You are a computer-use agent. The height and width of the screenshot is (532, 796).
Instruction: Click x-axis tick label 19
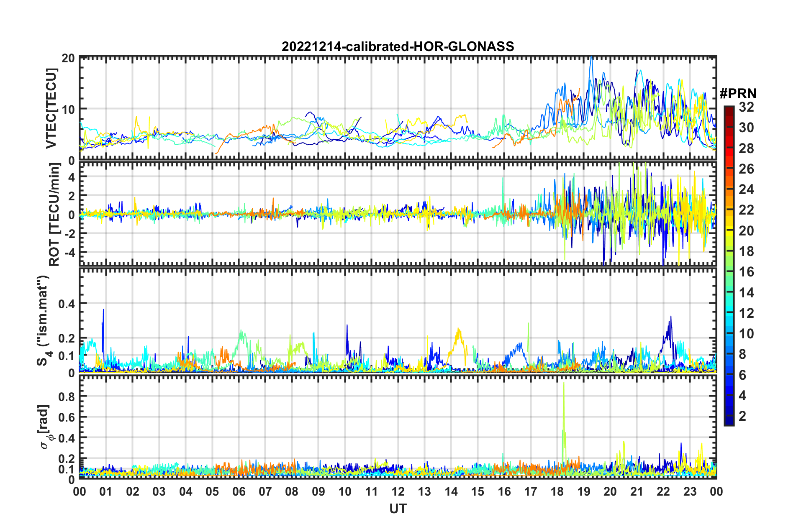[584, 491]
